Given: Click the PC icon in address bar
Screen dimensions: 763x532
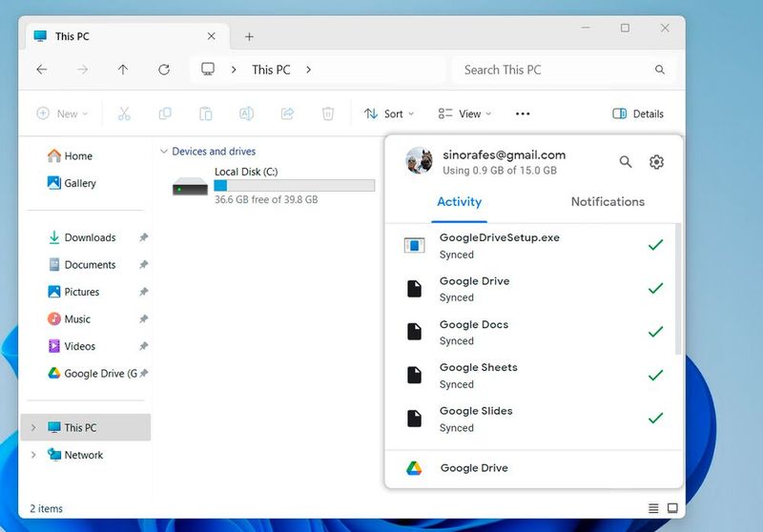Looking at the screenshot, I should (208, 70).
